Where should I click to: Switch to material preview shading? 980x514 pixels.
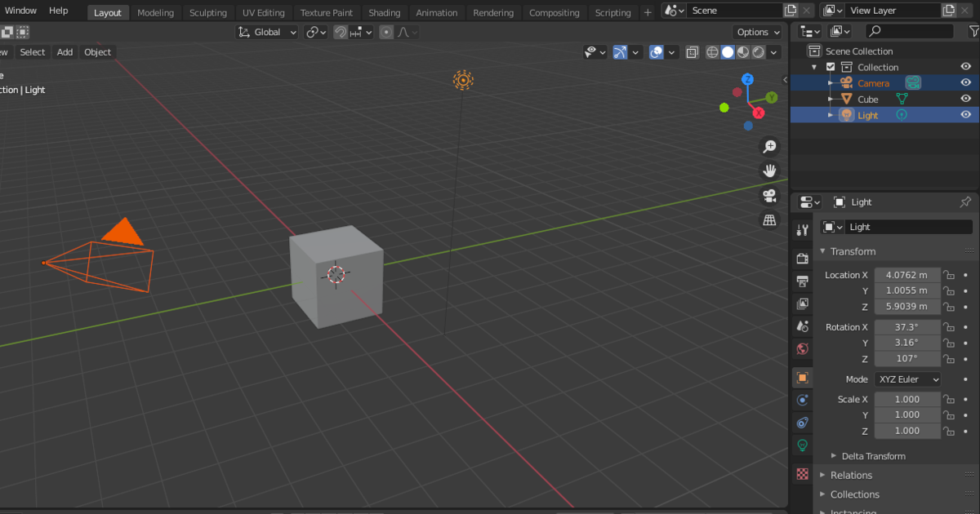point(743,52)
